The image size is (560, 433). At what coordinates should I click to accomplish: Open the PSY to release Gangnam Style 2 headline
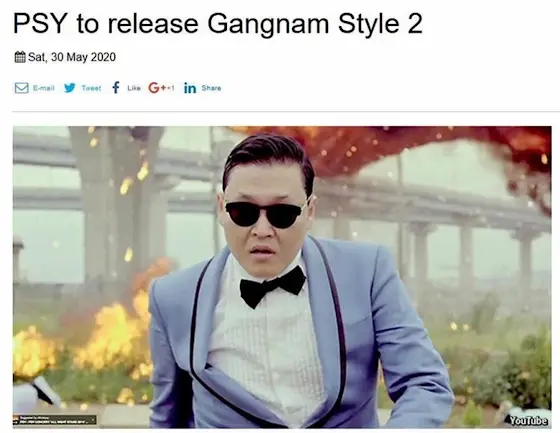click(218, 24)
